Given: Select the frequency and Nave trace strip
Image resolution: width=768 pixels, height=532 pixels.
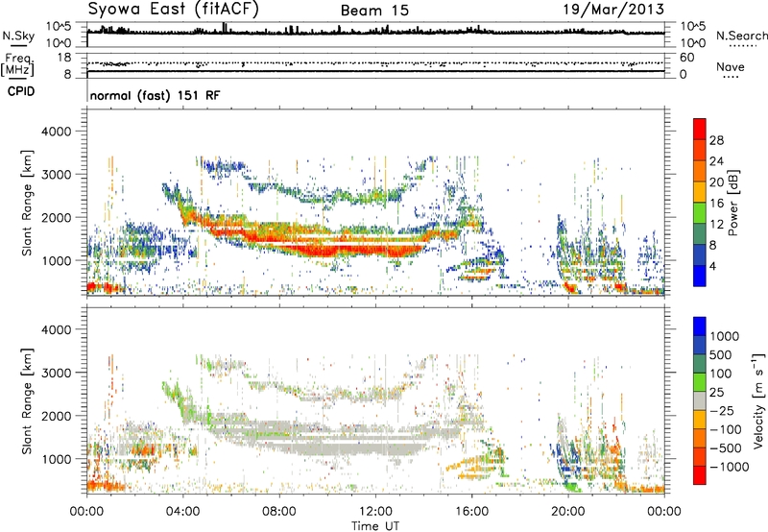Looking at the screenshot, I should 375,65.
